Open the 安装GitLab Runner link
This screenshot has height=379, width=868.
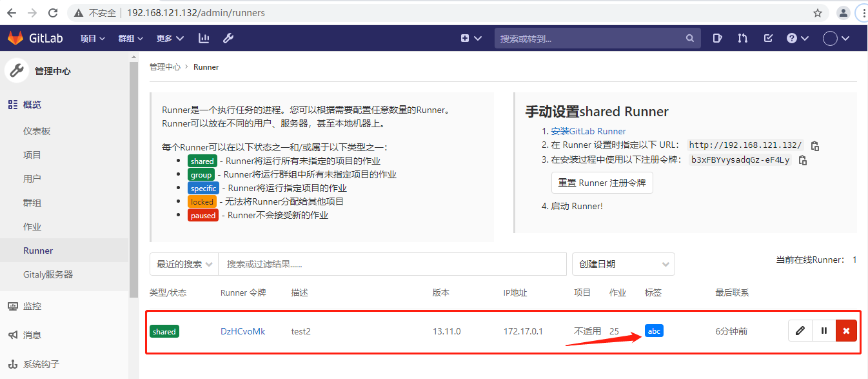pos(588,131)
